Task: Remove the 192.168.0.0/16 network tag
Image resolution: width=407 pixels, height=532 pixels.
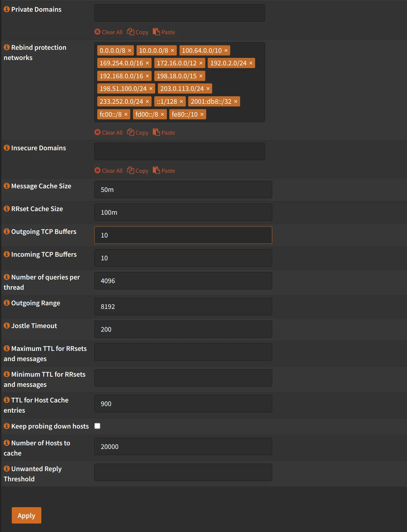Action: tap(147, 76)
